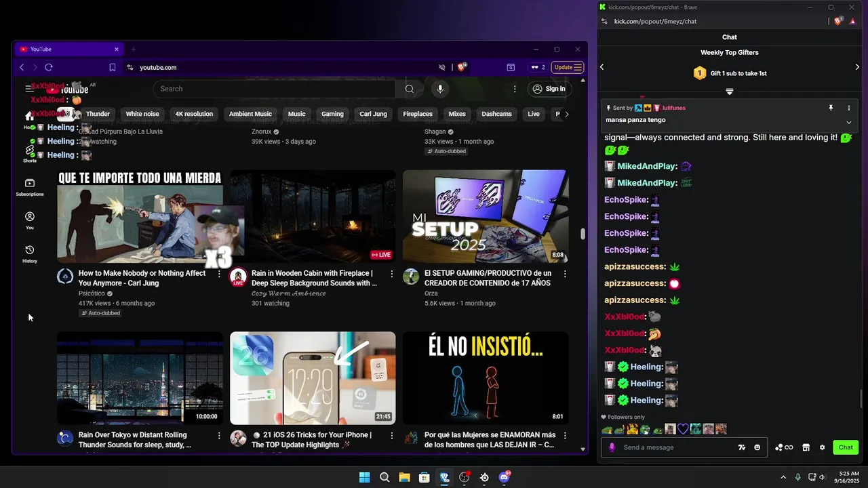
Task: Select the Carl Jung chip
Action: pyautogui.click(x=373, y=114)
